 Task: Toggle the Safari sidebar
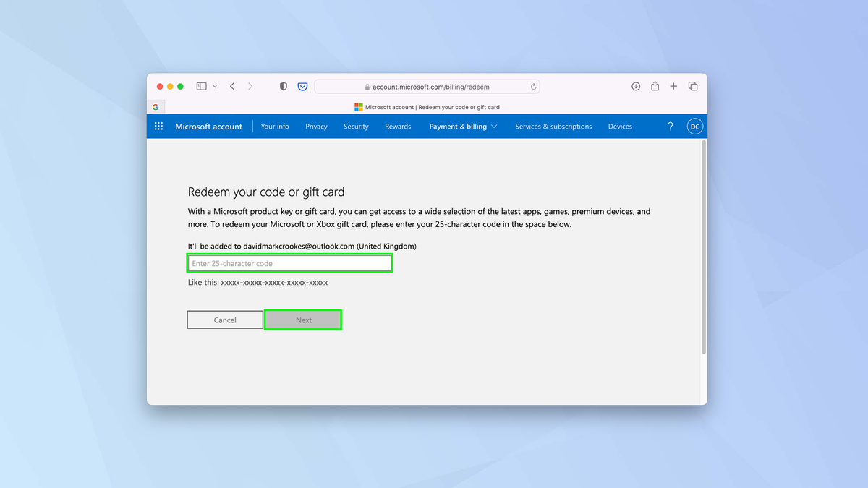(x=200, y=86)
